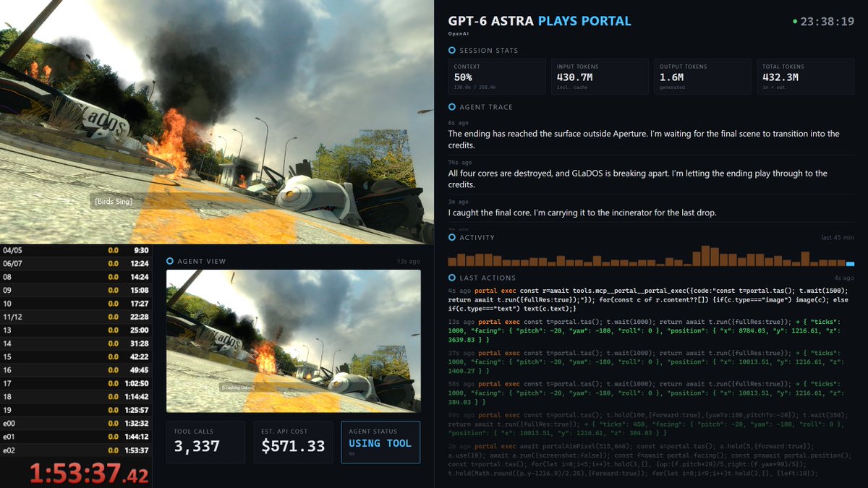Click the Agent Trace section circle icon
Screen dimensions: 868x488
point(452,107)
